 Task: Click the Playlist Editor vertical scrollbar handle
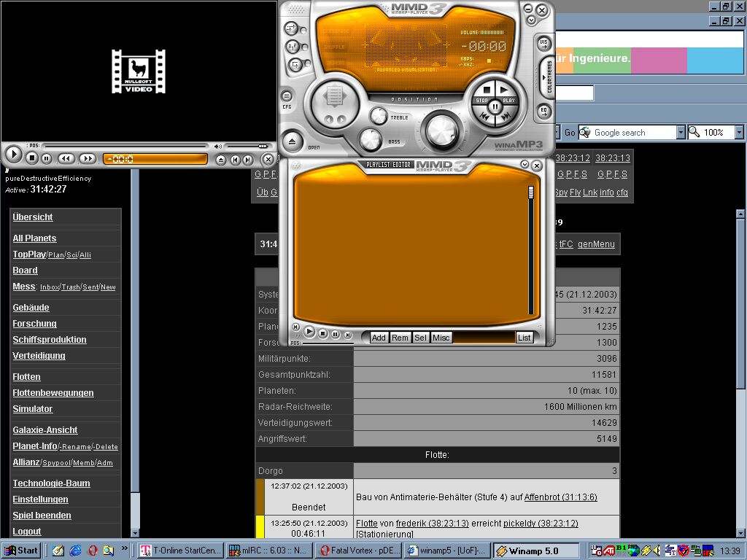click(x=531, y=192)
